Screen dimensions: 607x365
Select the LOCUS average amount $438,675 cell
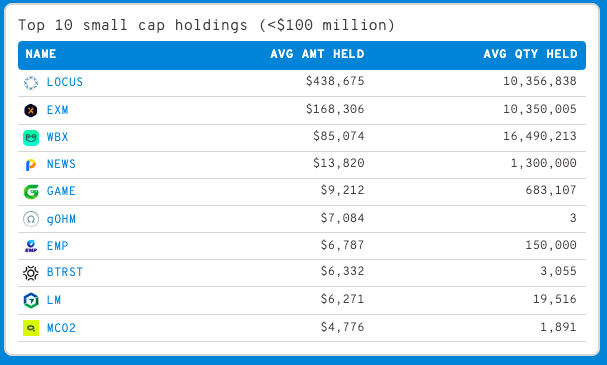coord(335,81)
